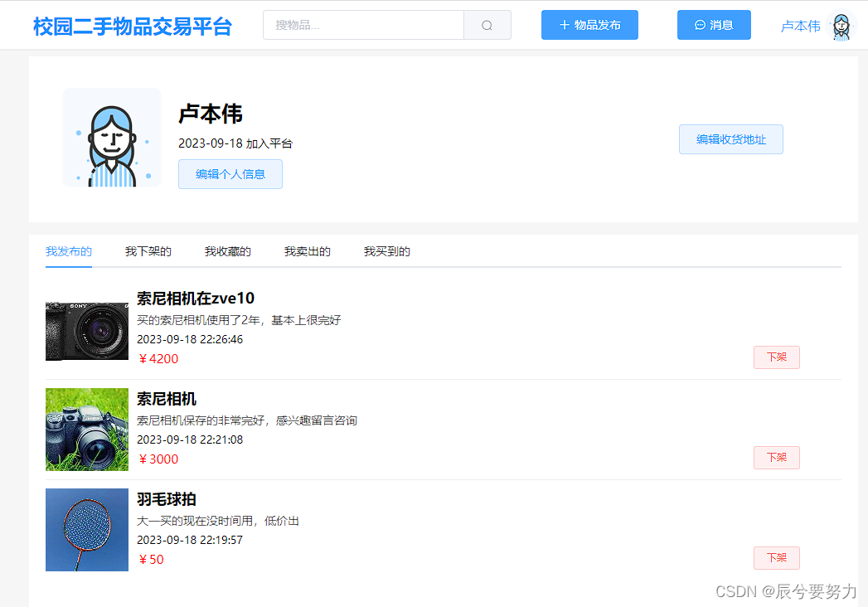Click the 卢本伟 username in header
The image size is (868, 607).
pos(801,26)
